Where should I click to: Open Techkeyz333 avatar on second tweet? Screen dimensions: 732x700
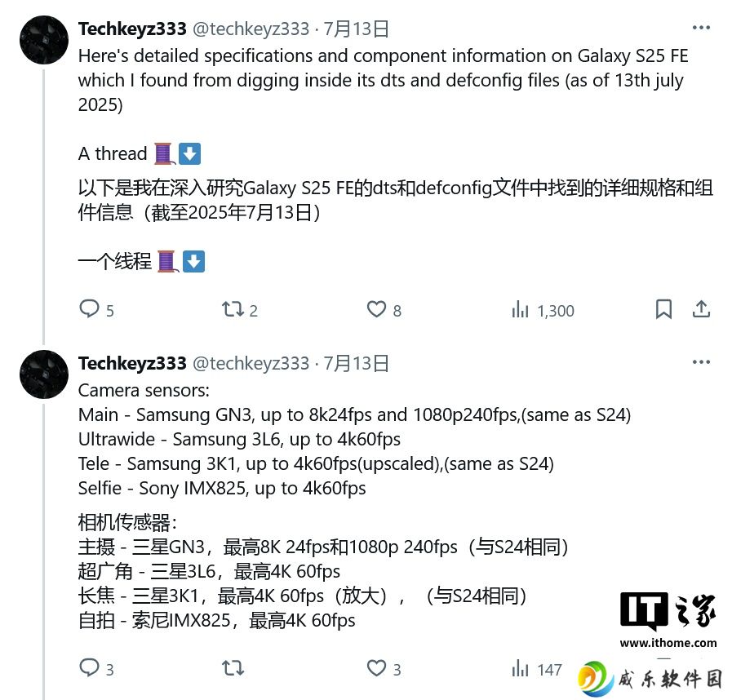(44, 374)
